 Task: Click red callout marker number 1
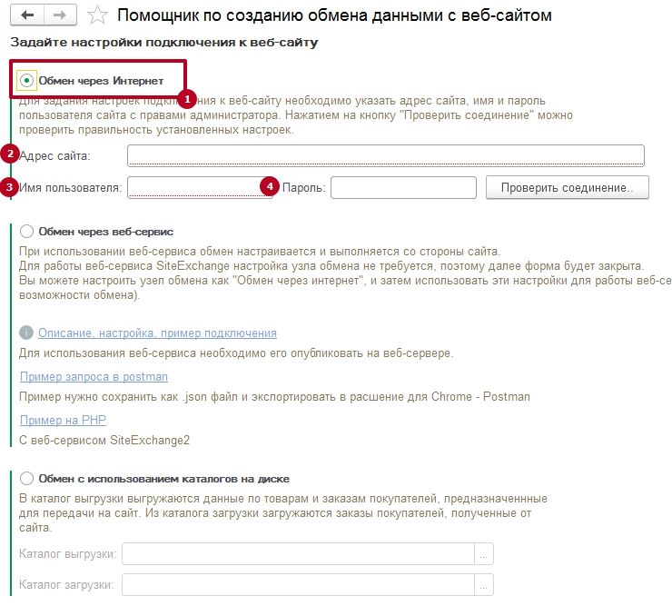(x=187, y=97)
